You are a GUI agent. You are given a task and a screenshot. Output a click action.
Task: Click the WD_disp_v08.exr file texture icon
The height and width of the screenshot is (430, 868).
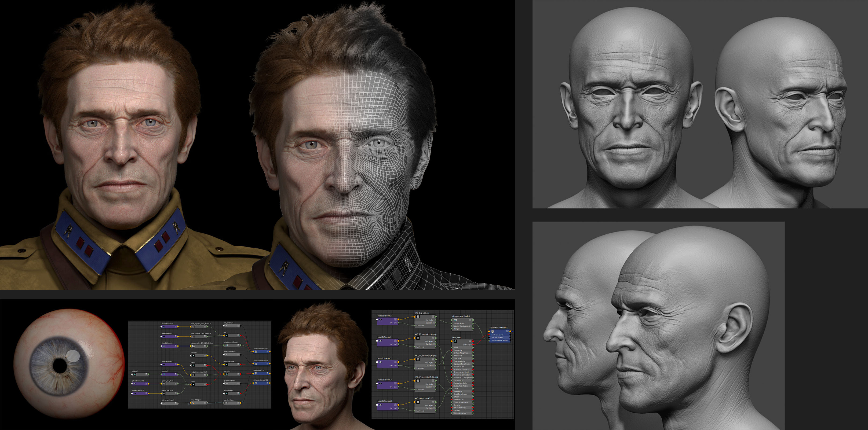click(418, 317)
